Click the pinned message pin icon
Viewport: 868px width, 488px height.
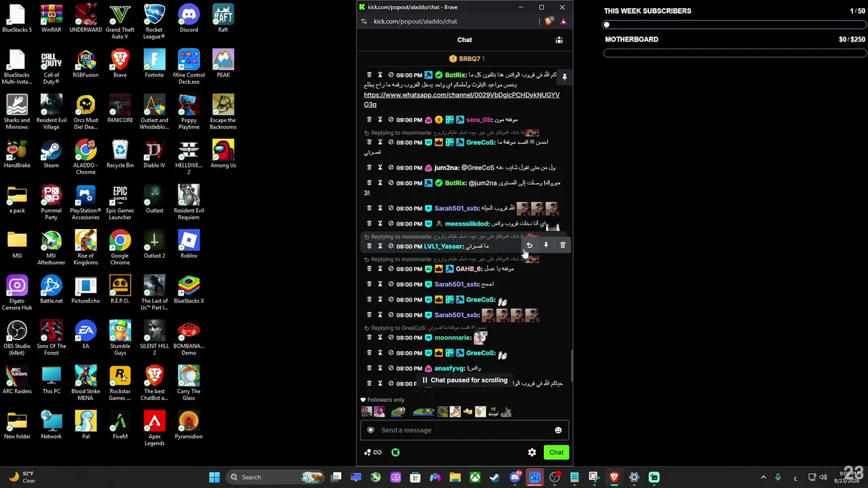(x=564, y=77)
